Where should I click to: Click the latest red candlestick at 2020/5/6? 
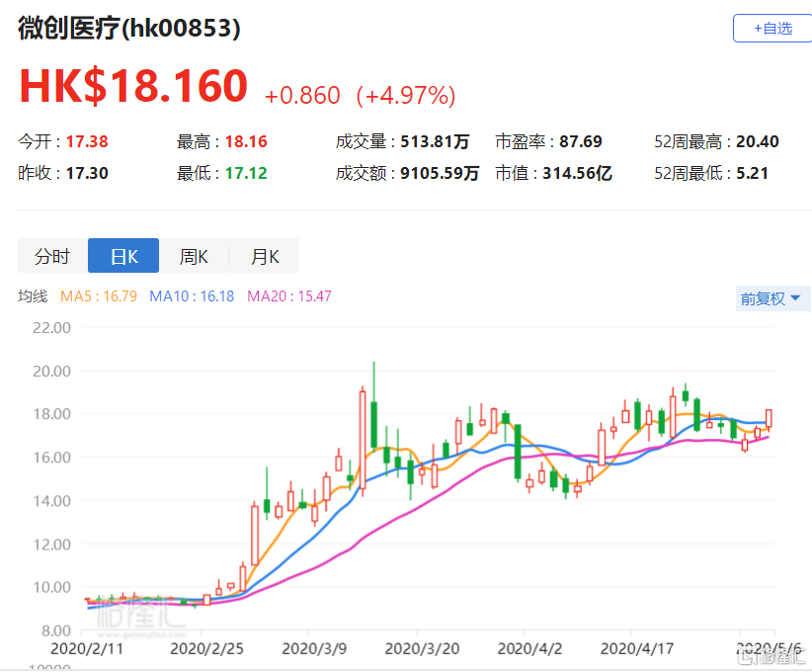click(x=769, y=419)
